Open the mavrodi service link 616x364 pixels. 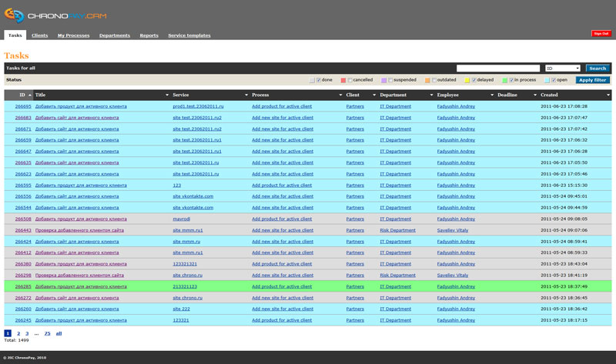(182, 219)
